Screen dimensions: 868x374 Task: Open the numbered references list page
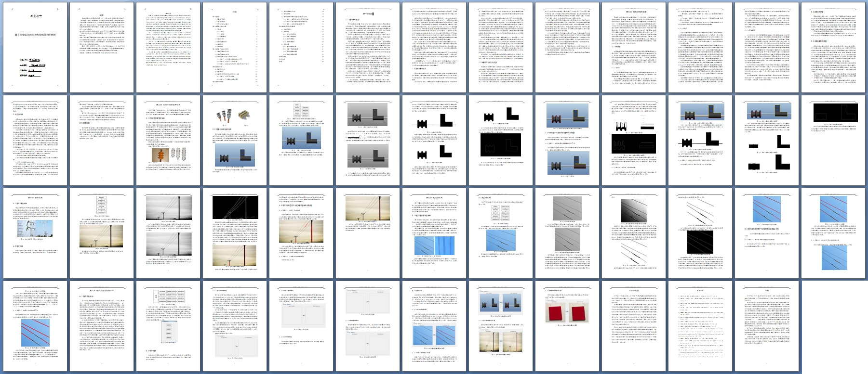coord(700,326)
